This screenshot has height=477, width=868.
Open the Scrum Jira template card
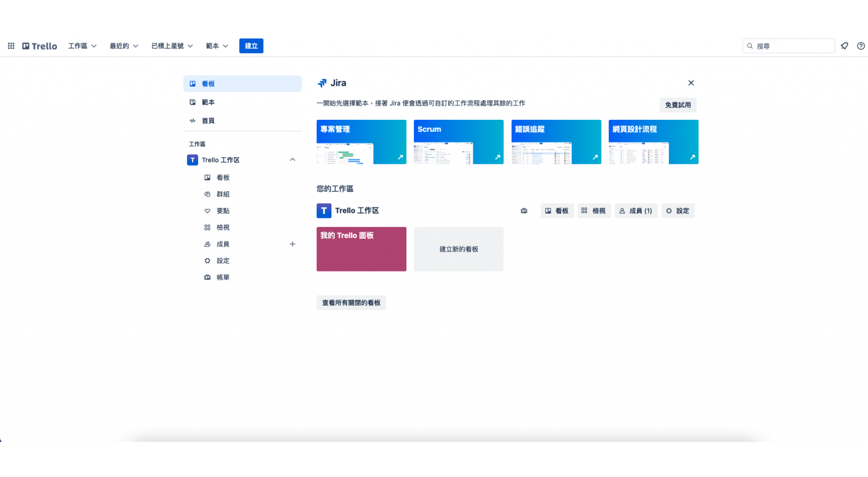click(x=458, y=142)
